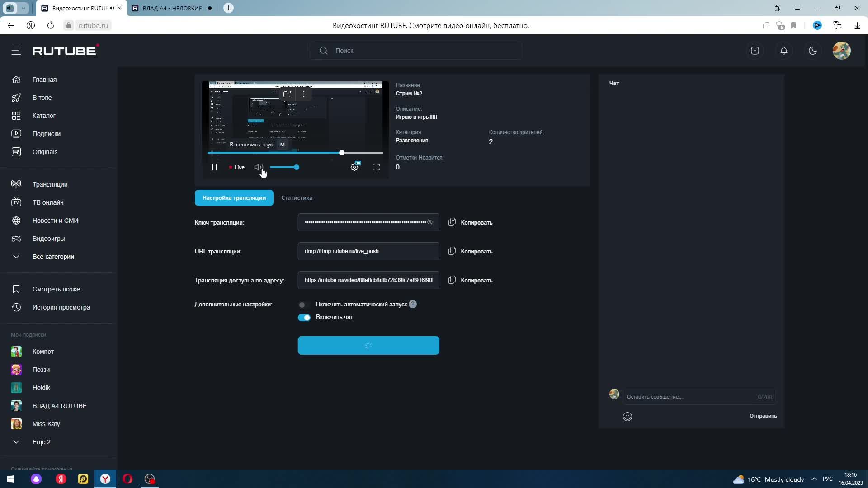Switch to Настройка трансляции tab
The height and width of the screenshot is (488, 868).
point(234,198)
